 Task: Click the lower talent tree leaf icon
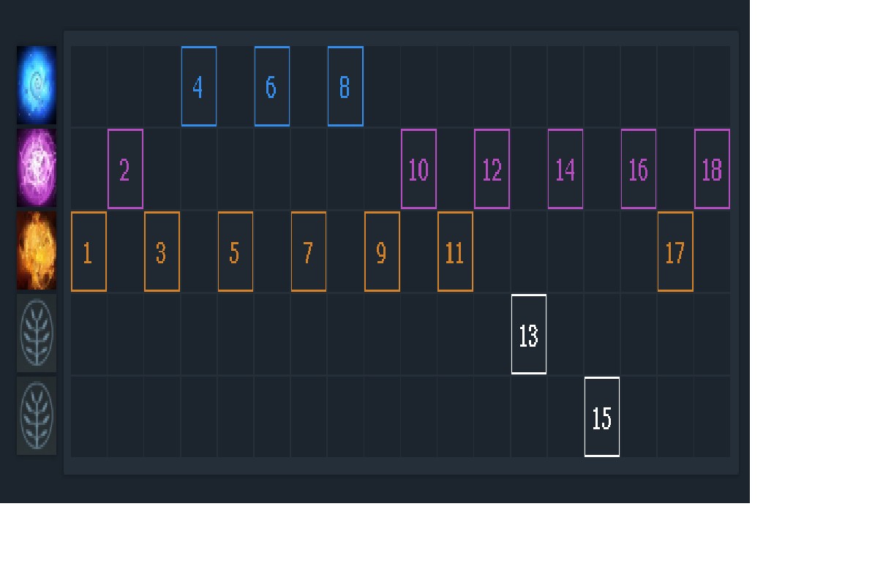pyautogui.click(x=37, y=416)
